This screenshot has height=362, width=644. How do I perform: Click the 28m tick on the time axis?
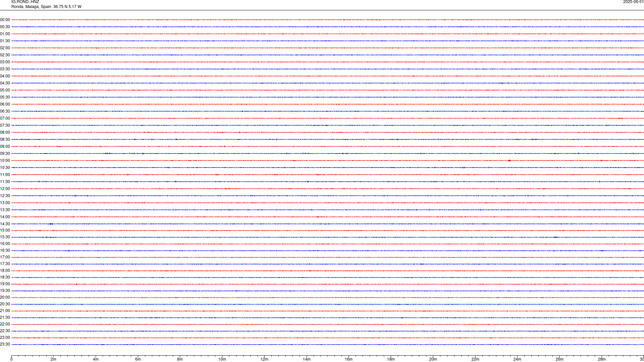click(602, 359)
